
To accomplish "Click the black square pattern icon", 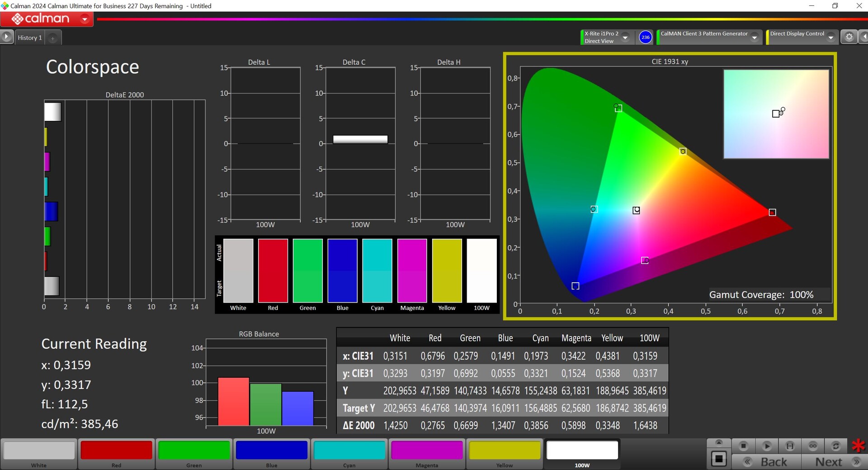I will pyautogui.click(x=719, y=459).
